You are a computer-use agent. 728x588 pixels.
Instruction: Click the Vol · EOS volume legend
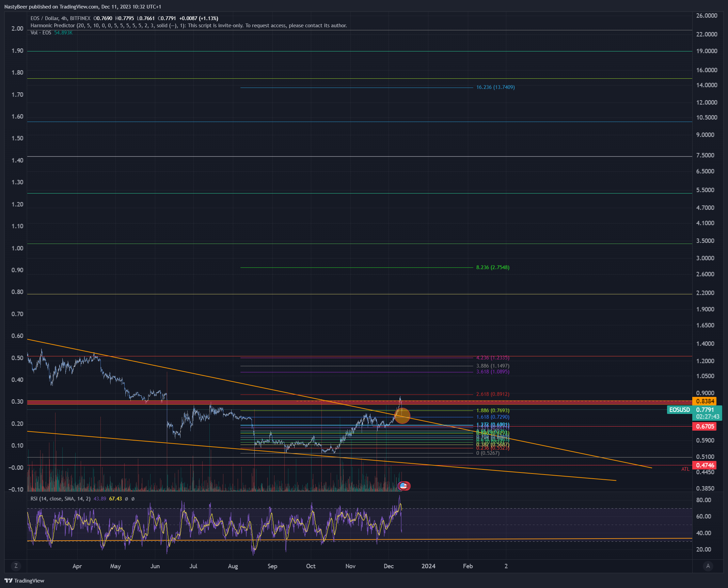tap(41, 33)
